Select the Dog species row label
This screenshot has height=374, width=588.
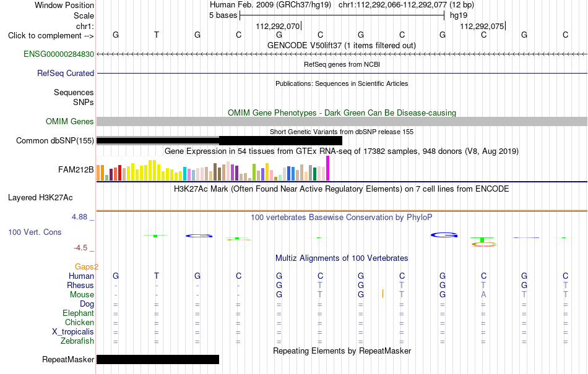click(87, 304)
